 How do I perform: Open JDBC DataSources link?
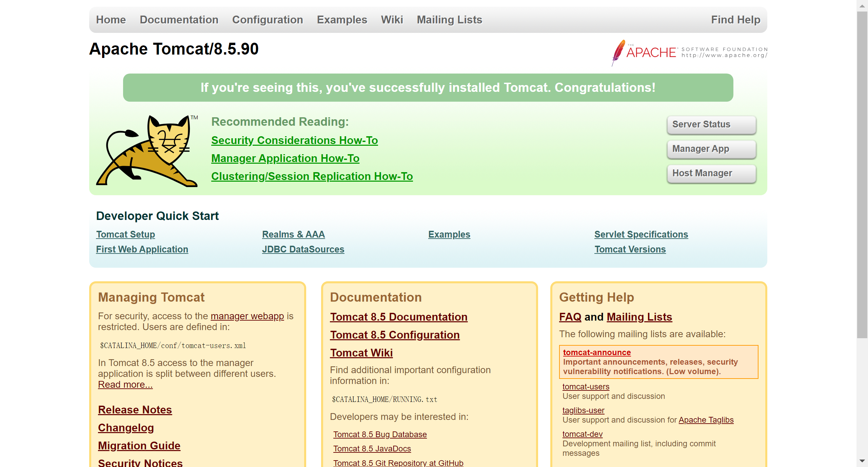(x=303, y=249)
